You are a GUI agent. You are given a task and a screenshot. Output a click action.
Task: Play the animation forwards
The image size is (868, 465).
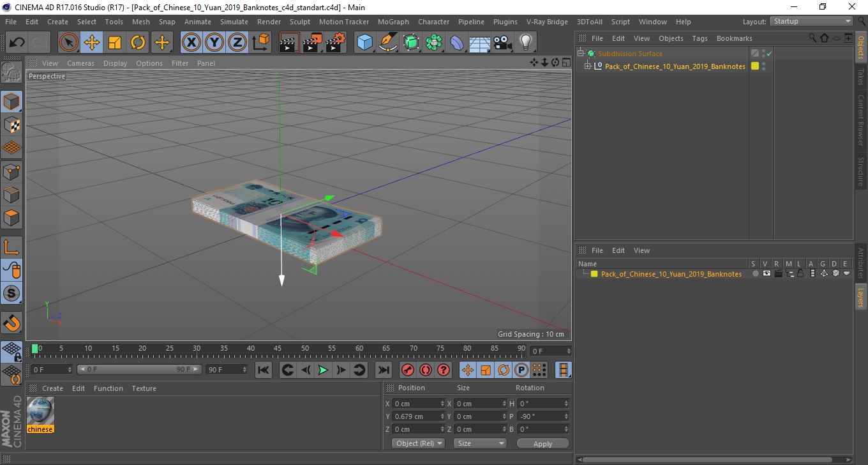[324, 370]
